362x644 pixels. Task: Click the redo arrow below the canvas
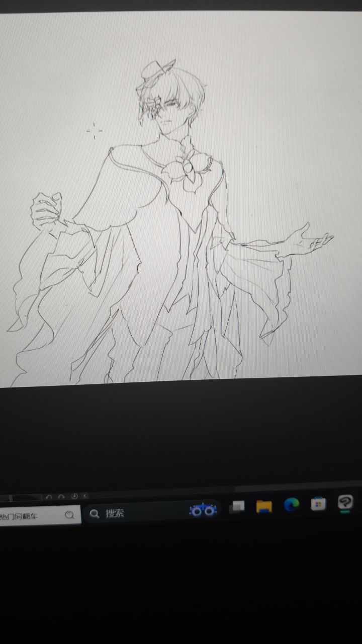pyautogui.click(x=61, y=497)
